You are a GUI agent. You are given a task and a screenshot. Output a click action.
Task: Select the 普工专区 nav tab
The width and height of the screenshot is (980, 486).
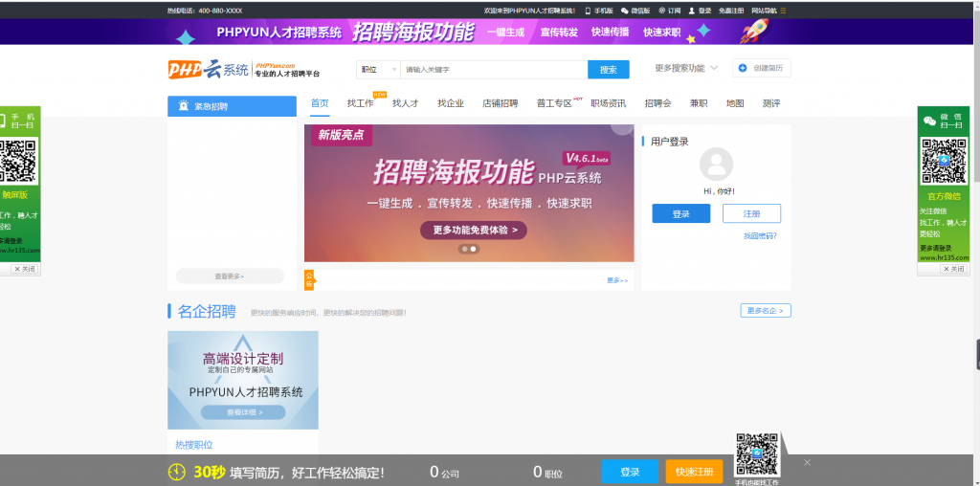(x=554, y=103)
